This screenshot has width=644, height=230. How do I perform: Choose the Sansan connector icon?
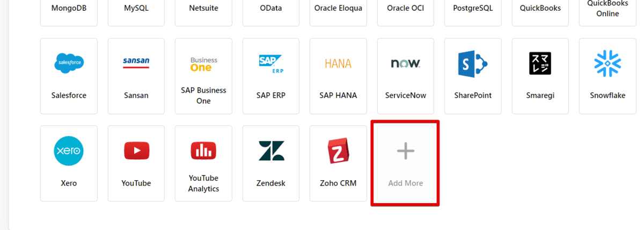[x=136, y=63]
